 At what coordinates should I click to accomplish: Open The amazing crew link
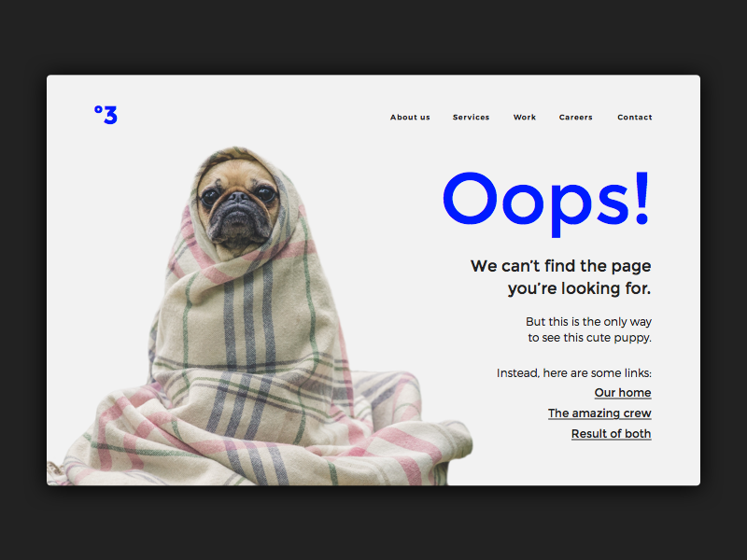coord(599,413)
